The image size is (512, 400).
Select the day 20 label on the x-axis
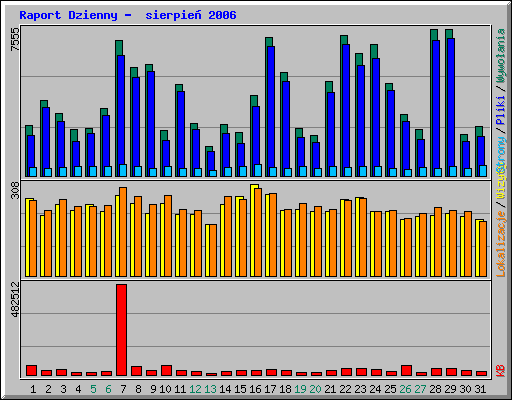coord(315,389)
